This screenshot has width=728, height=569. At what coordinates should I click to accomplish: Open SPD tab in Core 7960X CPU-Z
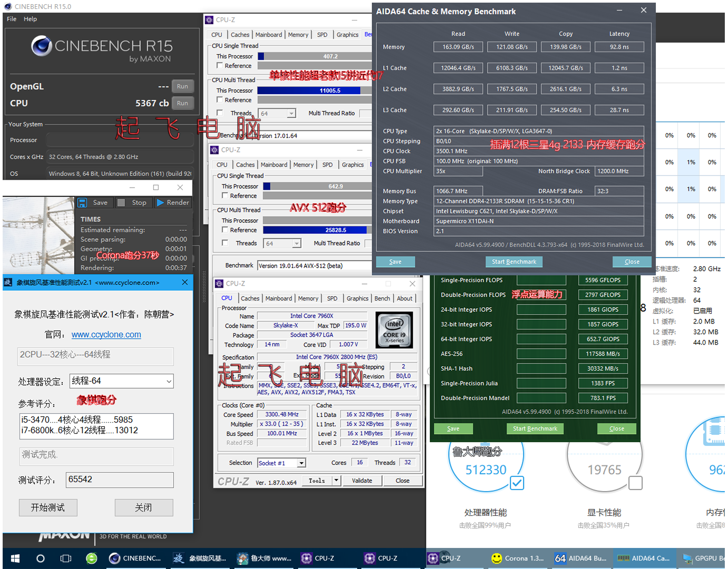(x=332, y=299)
